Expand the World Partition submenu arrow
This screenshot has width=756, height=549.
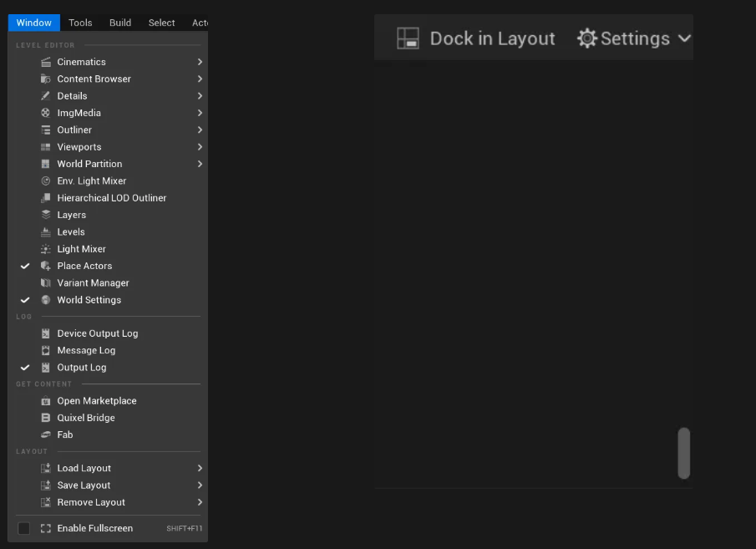point(200,164)
